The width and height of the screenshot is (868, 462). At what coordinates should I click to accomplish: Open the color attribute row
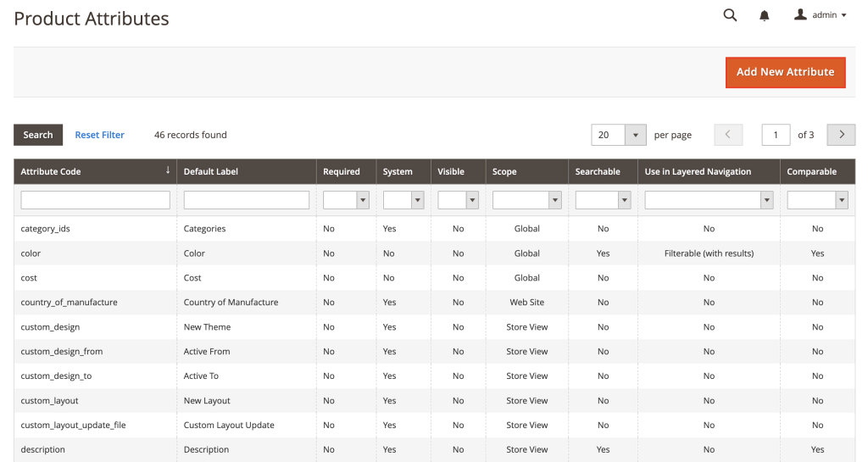(x=31, y=253)
